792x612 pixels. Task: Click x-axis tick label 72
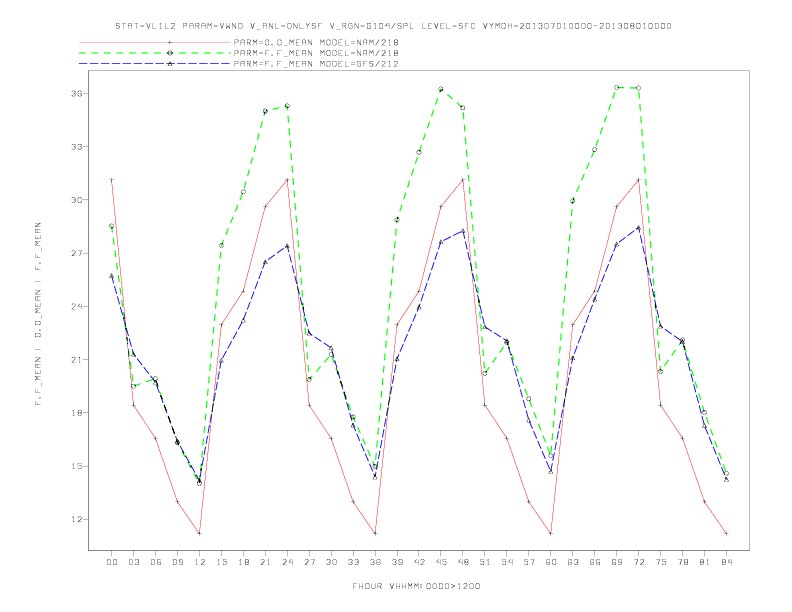(x=639, y=562)
